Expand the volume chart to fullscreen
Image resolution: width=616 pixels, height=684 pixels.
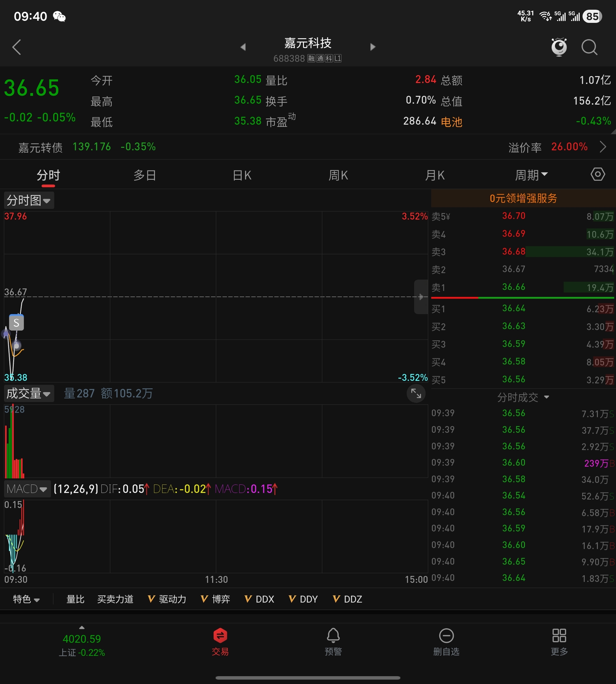(416, 393)
